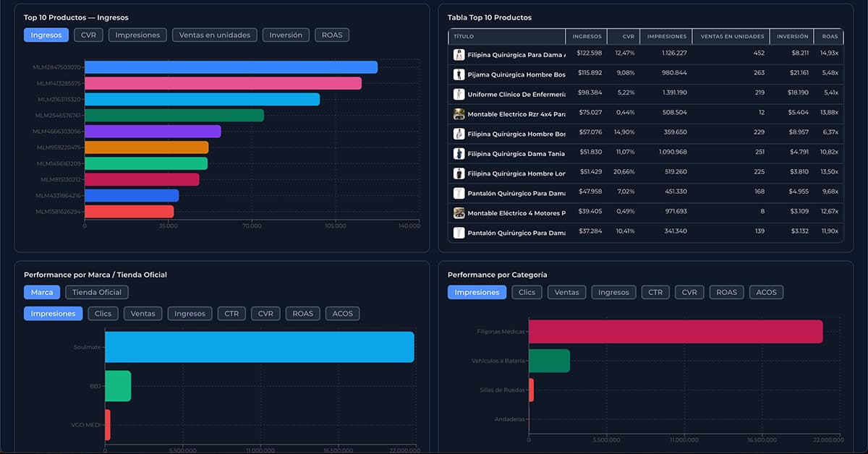
Task: Sort table by Ingresos column header
Action: (587, 36)
